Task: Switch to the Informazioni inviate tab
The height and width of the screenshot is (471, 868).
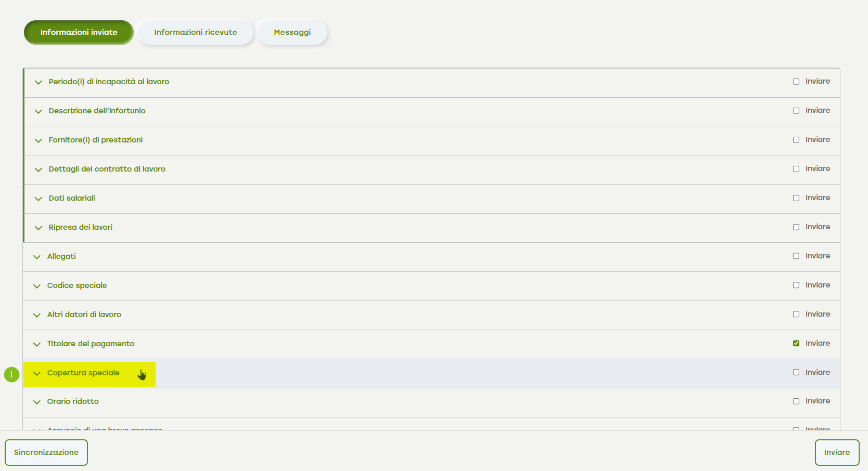Action: (79, 32)
